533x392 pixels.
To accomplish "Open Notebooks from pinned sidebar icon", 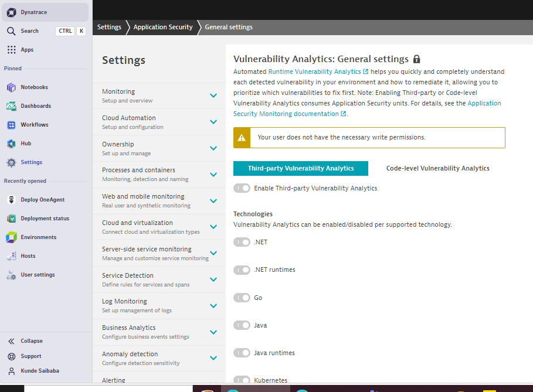I will [x=11, y=87].
